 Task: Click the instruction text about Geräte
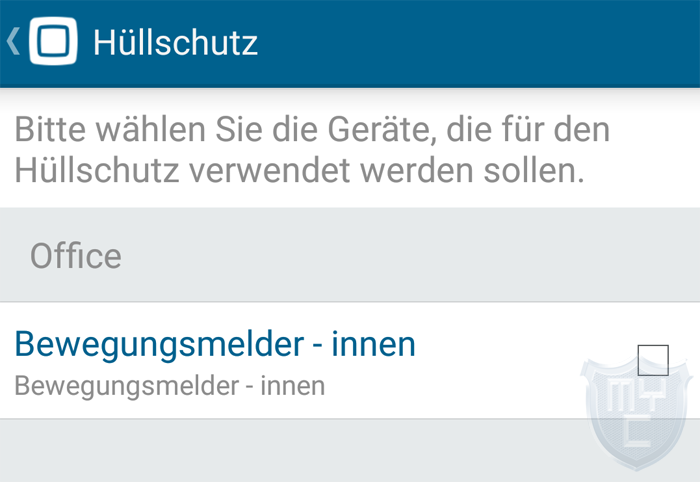[312, 150]
